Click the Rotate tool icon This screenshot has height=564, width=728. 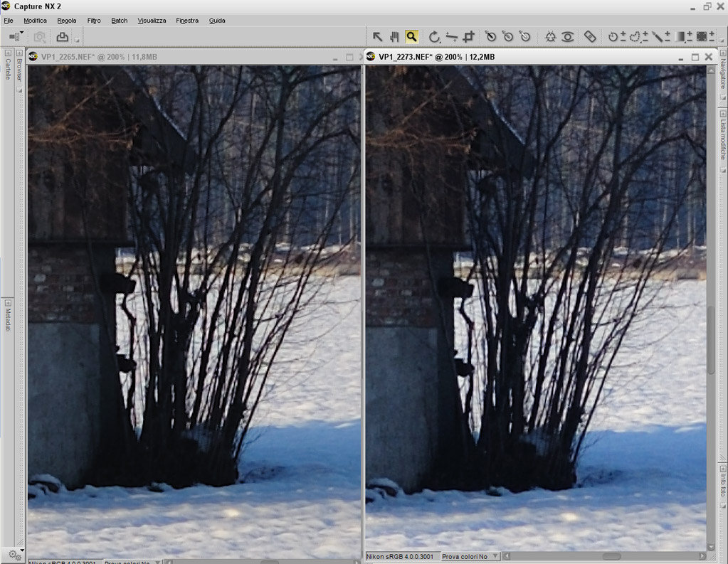tap(433, 37)
